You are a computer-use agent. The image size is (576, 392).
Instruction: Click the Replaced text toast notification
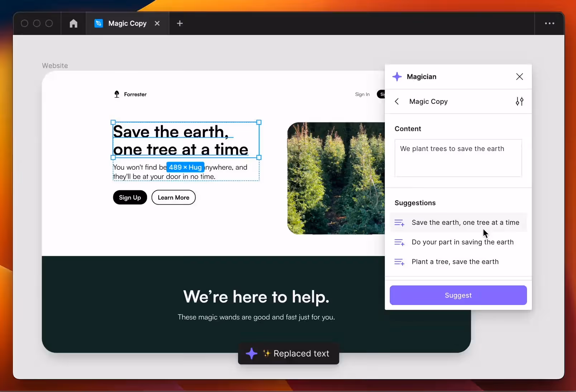pyautogui.click(x=288, y=354)
